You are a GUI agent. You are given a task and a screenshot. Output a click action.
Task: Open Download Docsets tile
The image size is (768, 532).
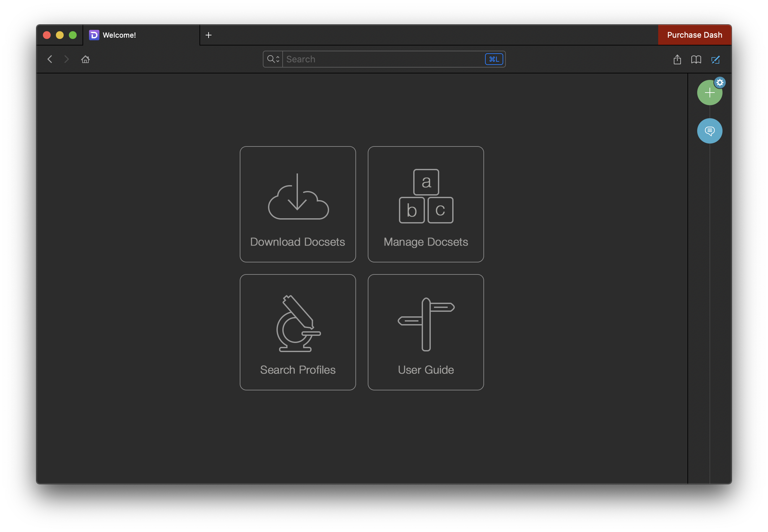pyautogui.click(x=298, y=204)
